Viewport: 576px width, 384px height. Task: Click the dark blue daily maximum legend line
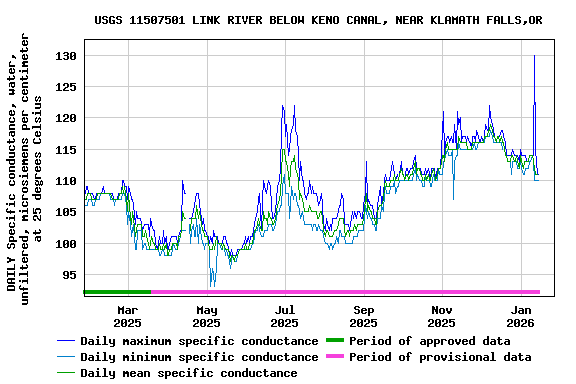click(x=66, y=341)
